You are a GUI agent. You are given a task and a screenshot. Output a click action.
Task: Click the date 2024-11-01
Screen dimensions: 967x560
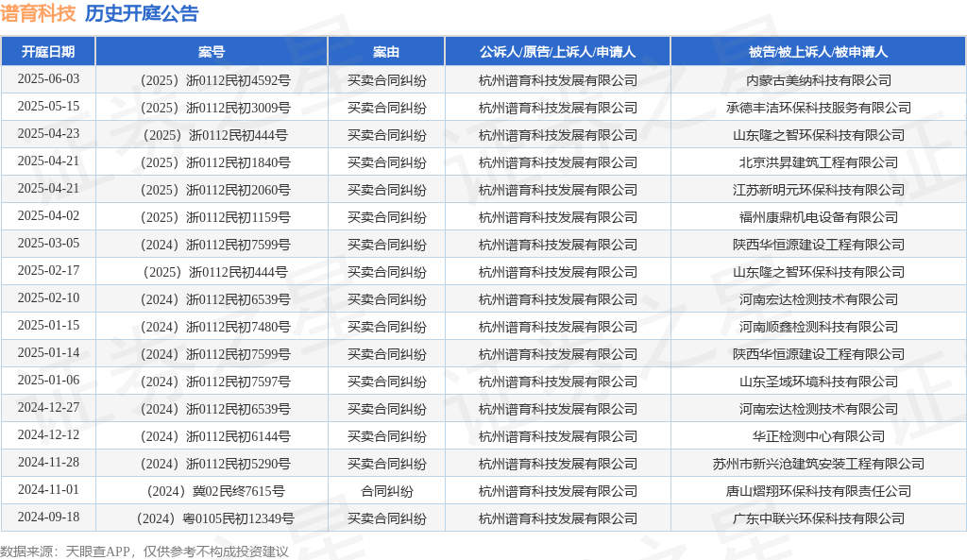pyautogui.click(x=48, y=490)
